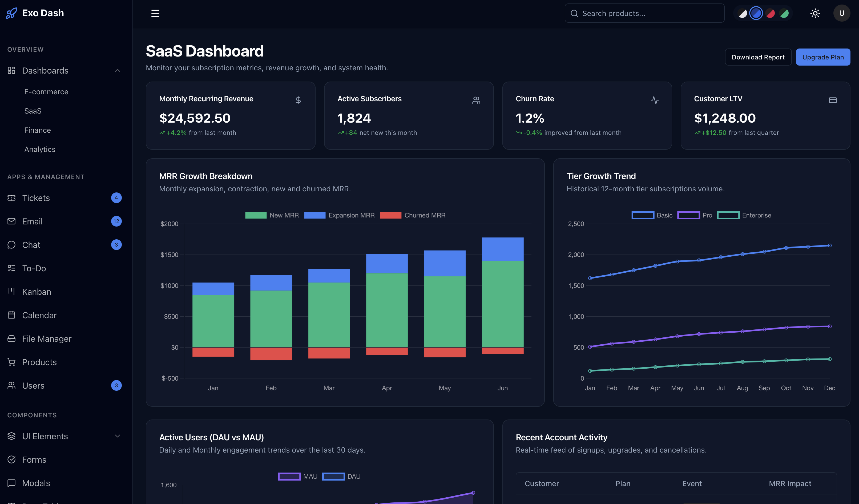Click the Download Report button
The height and width of the screenshot is (504, 859).
[758, 57]
